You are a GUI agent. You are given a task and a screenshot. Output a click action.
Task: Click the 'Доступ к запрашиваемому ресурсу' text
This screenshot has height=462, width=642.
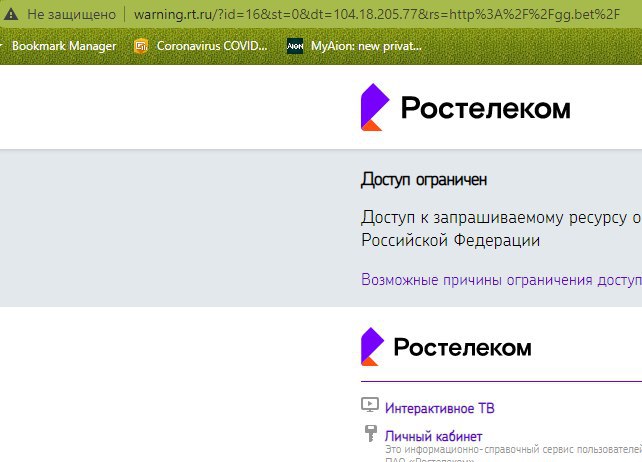494,217
